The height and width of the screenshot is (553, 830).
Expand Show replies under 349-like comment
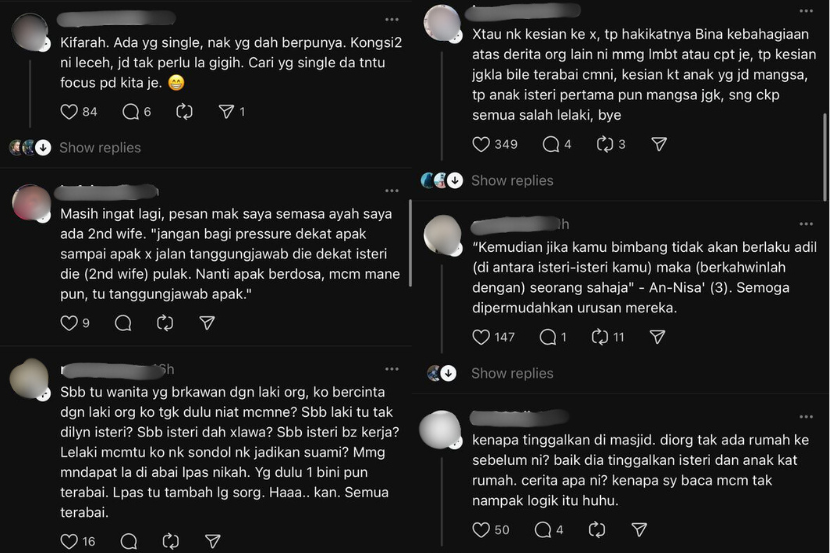click(512, 180)
